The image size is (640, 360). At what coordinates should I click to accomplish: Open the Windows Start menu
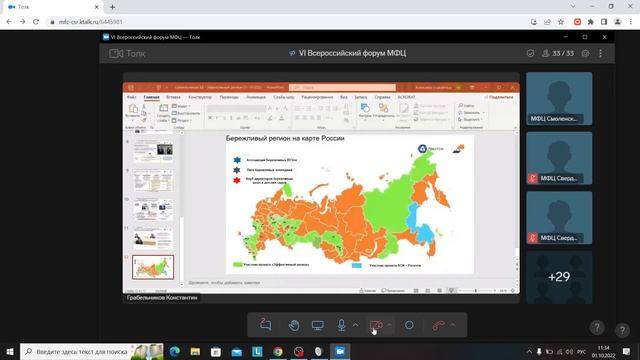[x=10, y=351]
